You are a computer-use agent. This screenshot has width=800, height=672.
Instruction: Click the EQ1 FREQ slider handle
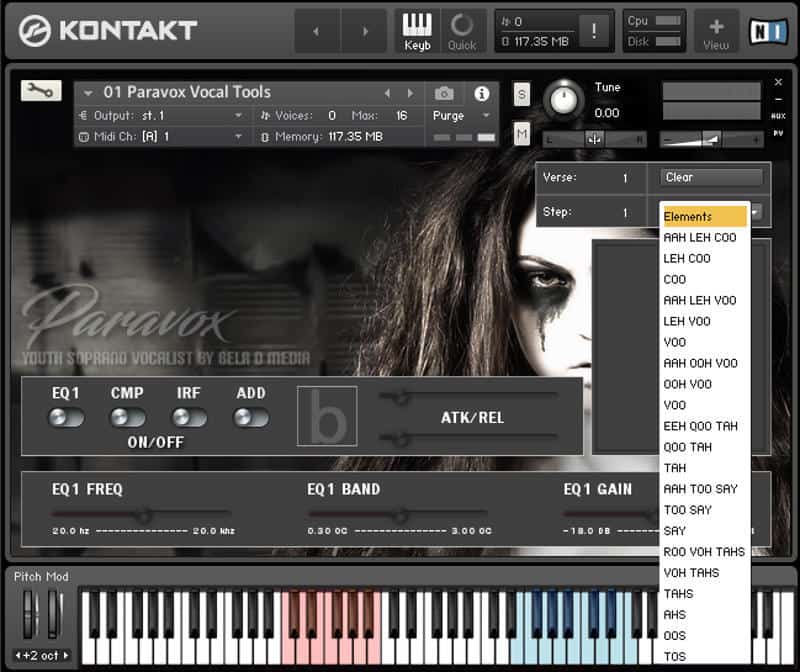click(x=145, y=515)
